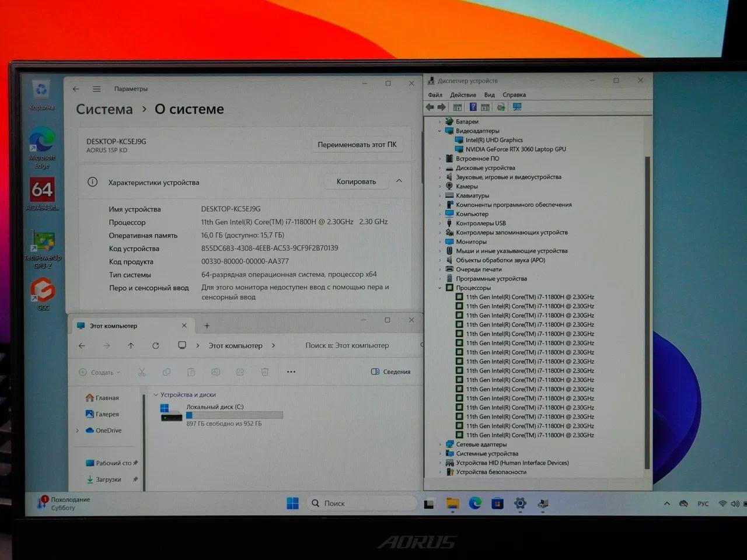Viewport: 747px width, 560px height.
Task: Open the Вид menu in Device Manager
Action: pos(490,94)
